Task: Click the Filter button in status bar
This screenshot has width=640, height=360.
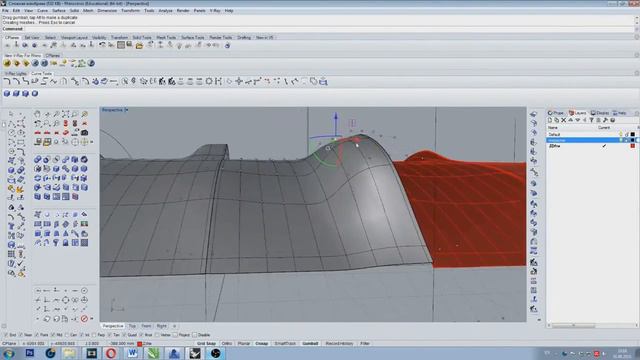Action: point(364,344)
